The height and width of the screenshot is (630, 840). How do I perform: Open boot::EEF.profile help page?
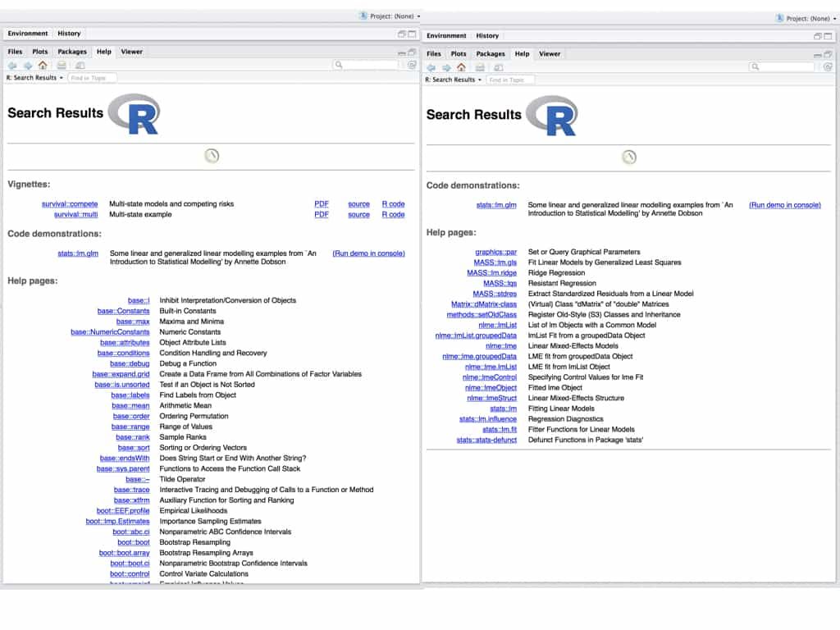click(x=123, y=511)
